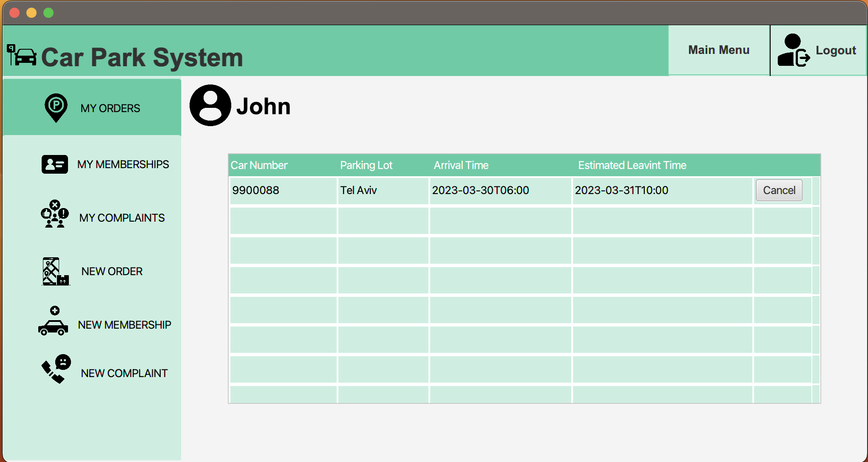Click the Arrival Time column header

(461, 165)
